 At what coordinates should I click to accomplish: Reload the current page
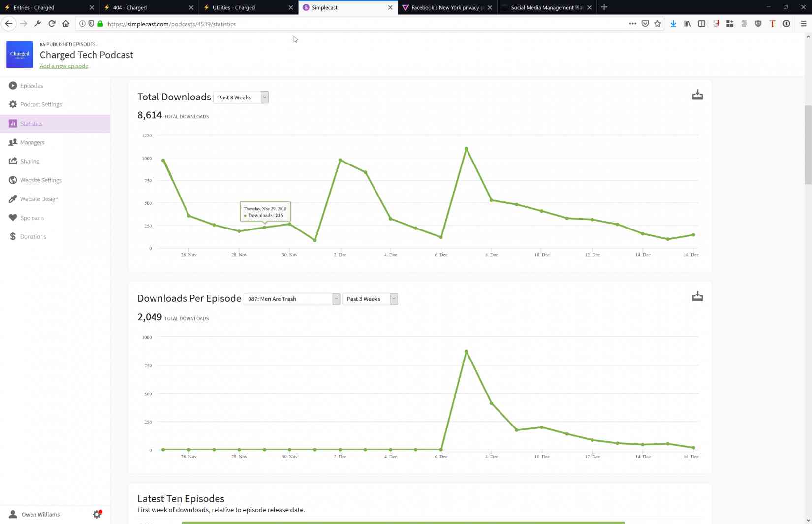(52, 24)
